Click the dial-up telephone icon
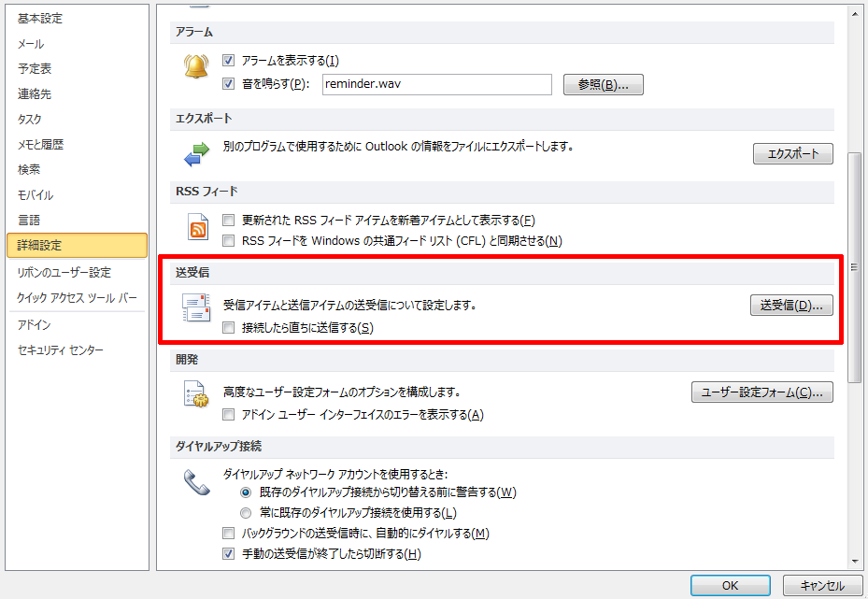Image resolution: width=868 pixels, height=599 pixels. [x=196, y=481]
